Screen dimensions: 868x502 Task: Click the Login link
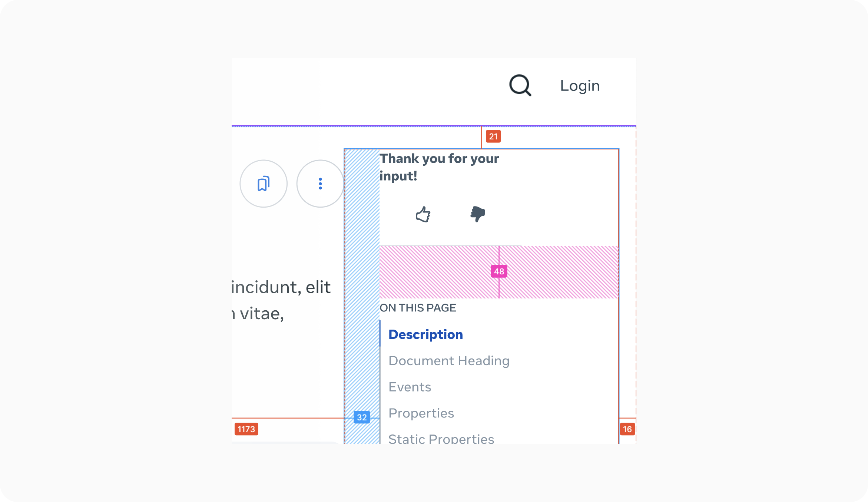tap(580, 86)
